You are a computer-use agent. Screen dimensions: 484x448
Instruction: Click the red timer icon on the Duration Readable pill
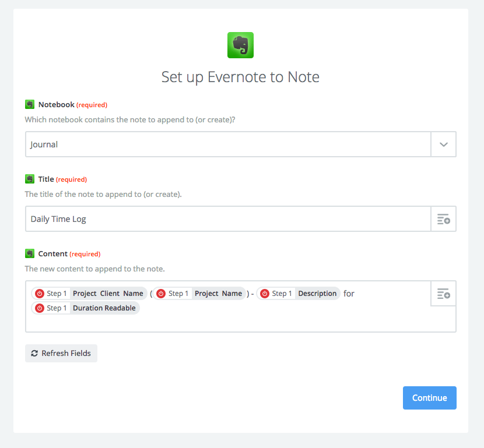tap(40, 308)
